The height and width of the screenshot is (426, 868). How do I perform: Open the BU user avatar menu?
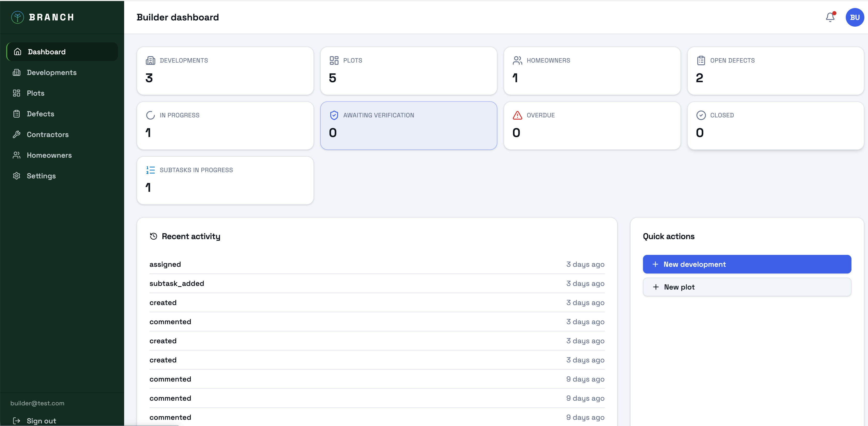(855, 17)
